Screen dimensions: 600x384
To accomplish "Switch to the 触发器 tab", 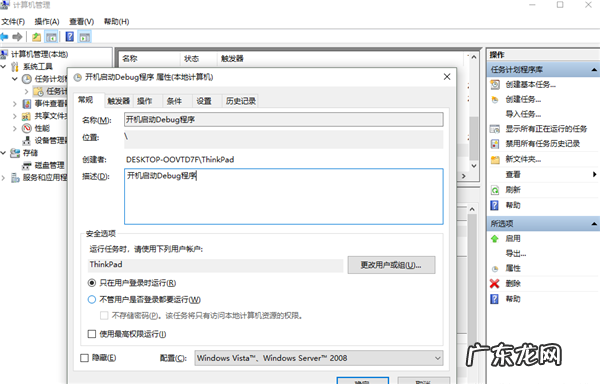I will [x=119, y=101].
